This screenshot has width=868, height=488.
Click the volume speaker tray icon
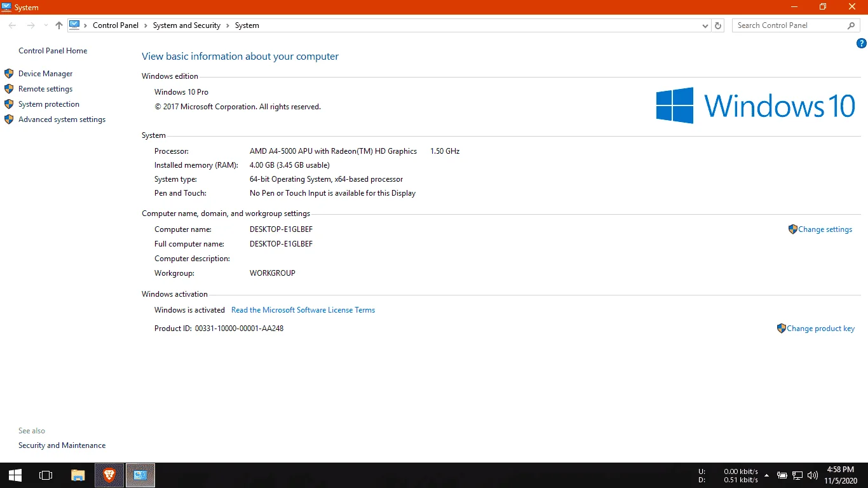pos(813,475)
